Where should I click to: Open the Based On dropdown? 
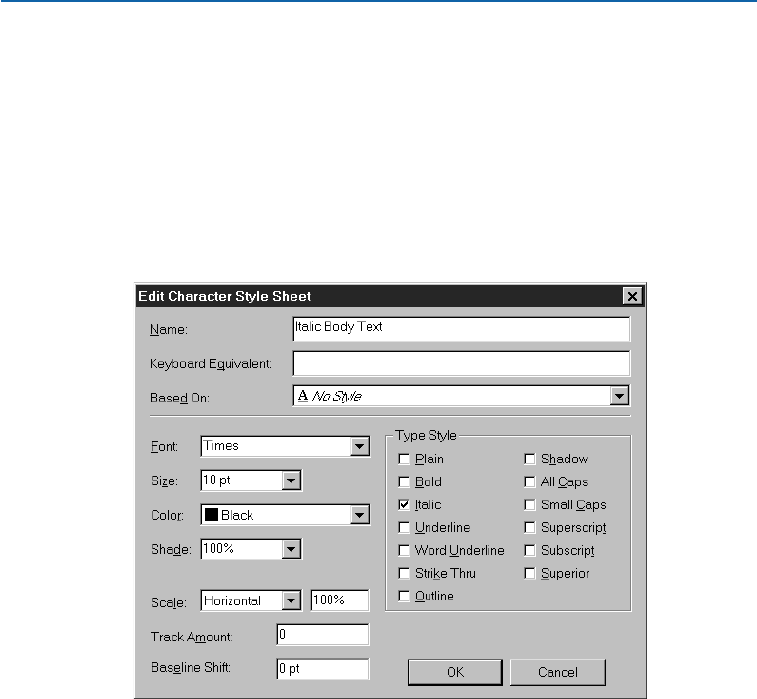619,396
